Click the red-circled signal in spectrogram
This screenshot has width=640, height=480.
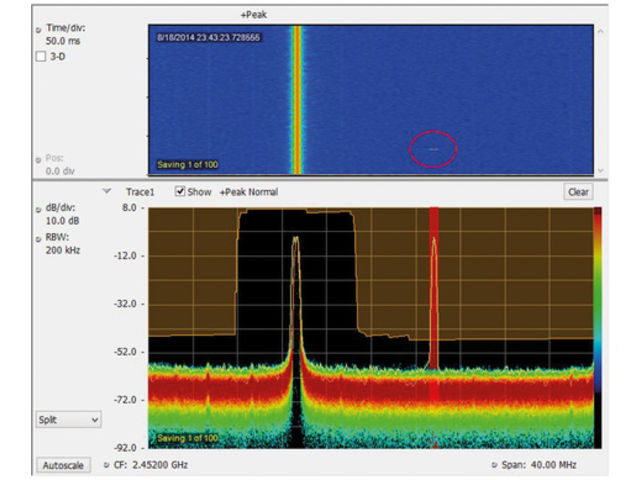(x=433, y=149)
